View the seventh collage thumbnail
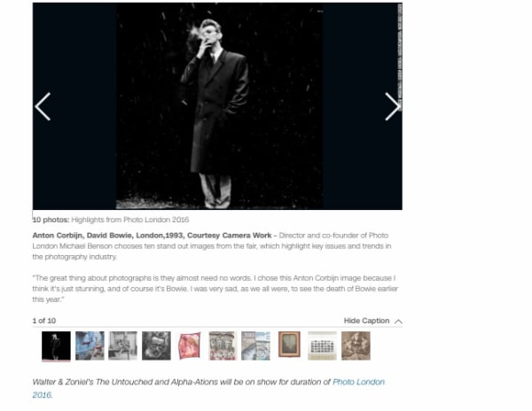This screenshot has height=411, width=532. (256, 345)
